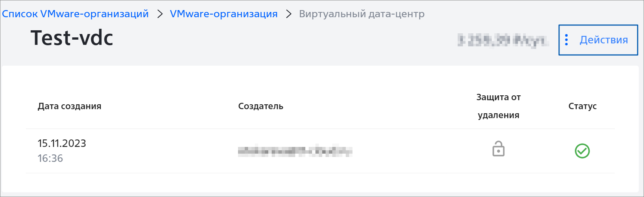Click the Виртуальный дата-центр breadcrumb text
The height and width of the screenshot is (197, 644).
pyautogui.click(x=361, y=14)
